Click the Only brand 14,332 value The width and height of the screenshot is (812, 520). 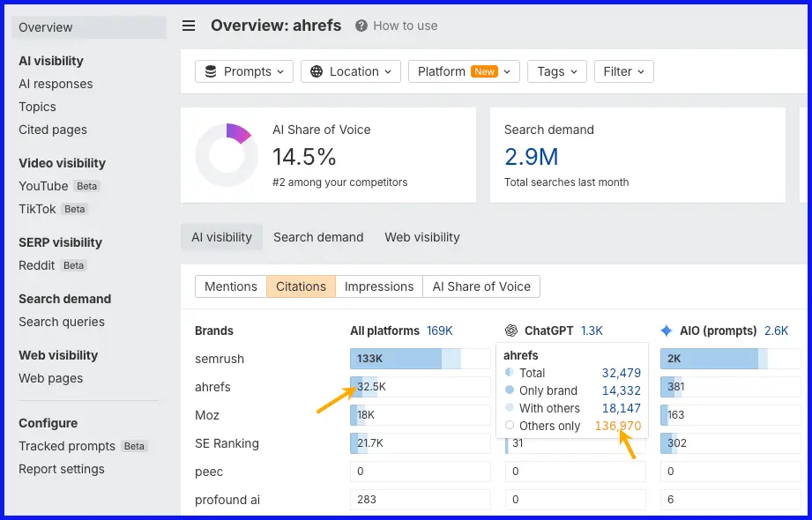(622, 390)
